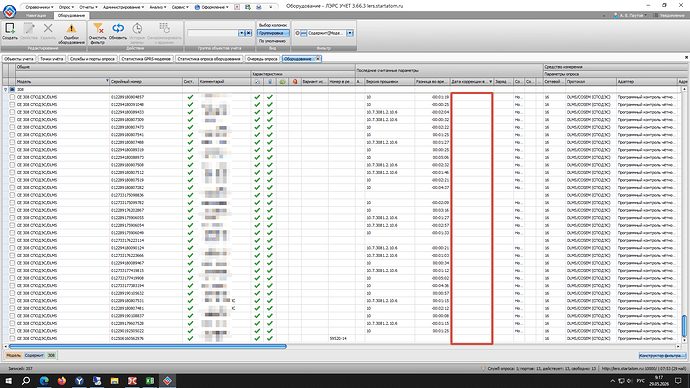Screen dimensions: 690x388
Task: Tick checkbox for row with serial 012294180091048
Action: (x=12, y=105)
